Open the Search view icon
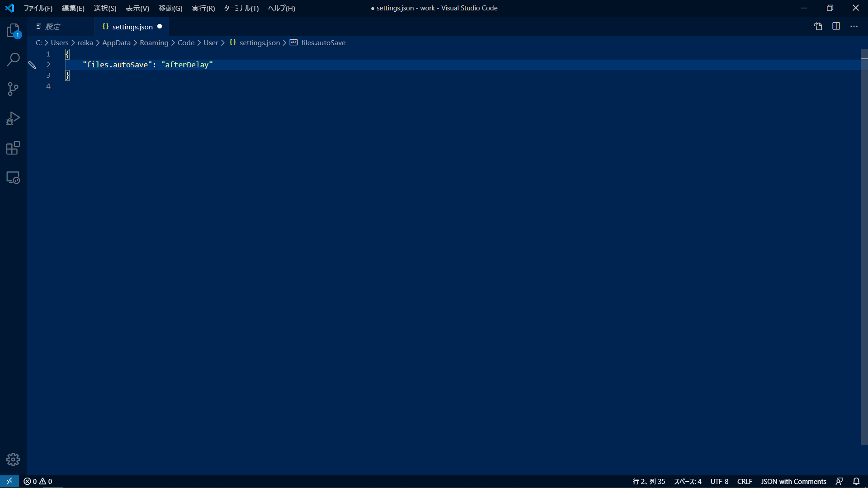The width and height of the screenshot is (868, 488). coord(13,59)
